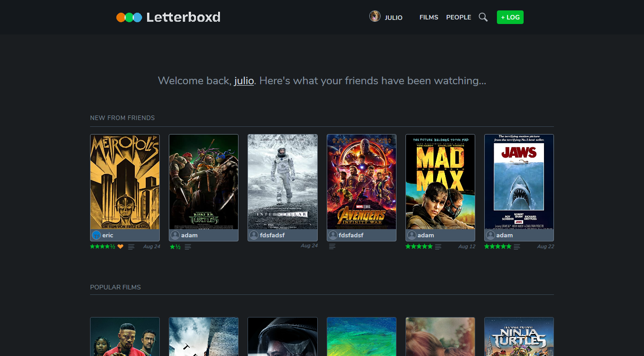Follow the julio link in welcome message
The height and width of the screenshot is (356, 644).
click(244, 81)
